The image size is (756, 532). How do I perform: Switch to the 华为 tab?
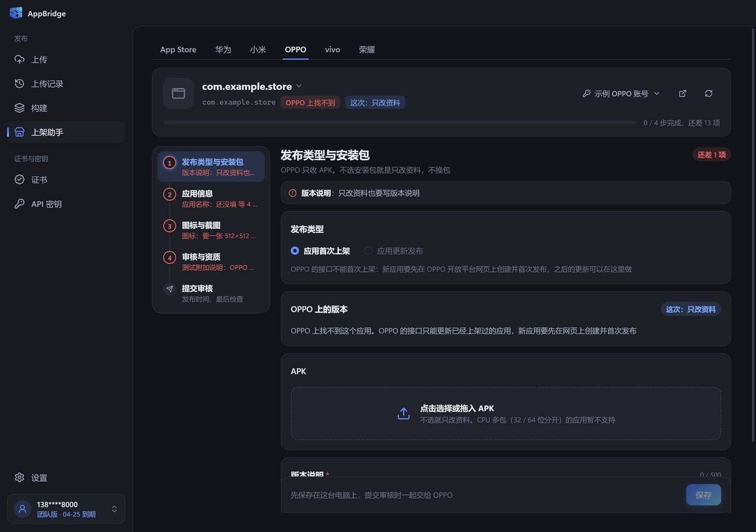click(223, 50)
